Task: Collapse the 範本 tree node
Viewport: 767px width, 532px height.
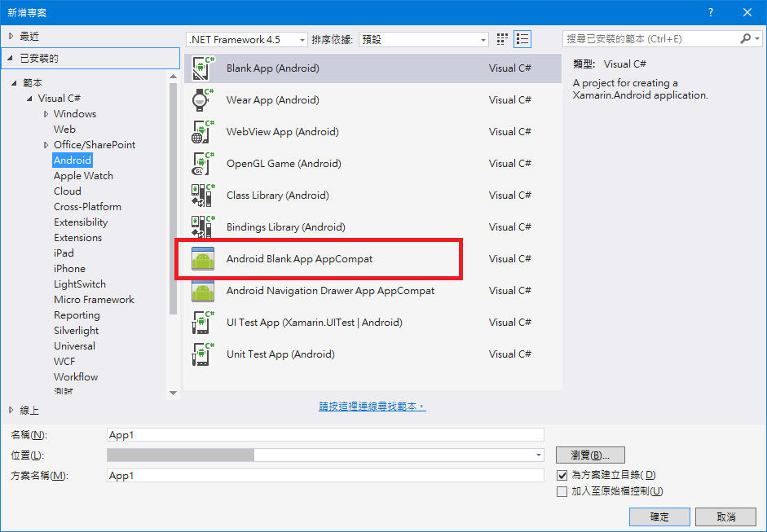Action: [15, 83]
